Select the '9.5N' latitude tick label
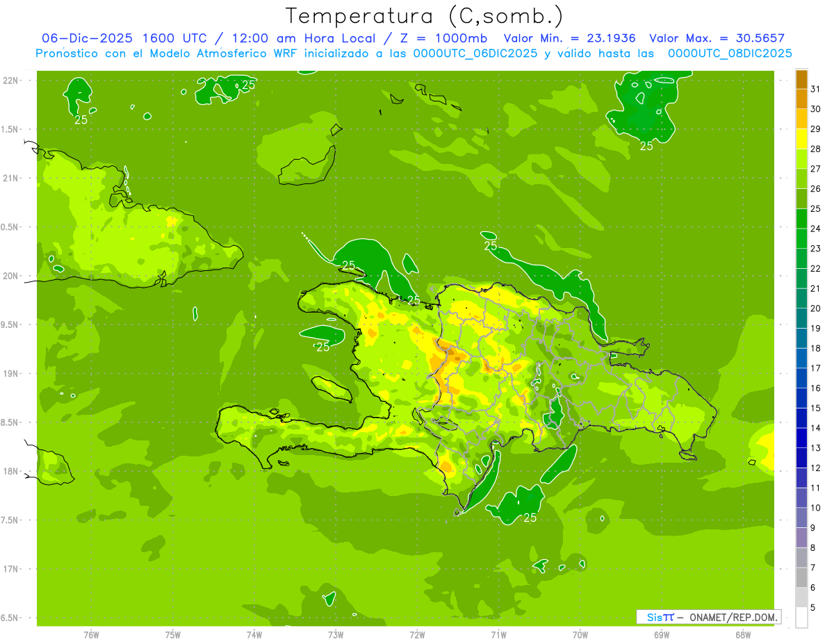The image size is (834, 644). (10, 324)
